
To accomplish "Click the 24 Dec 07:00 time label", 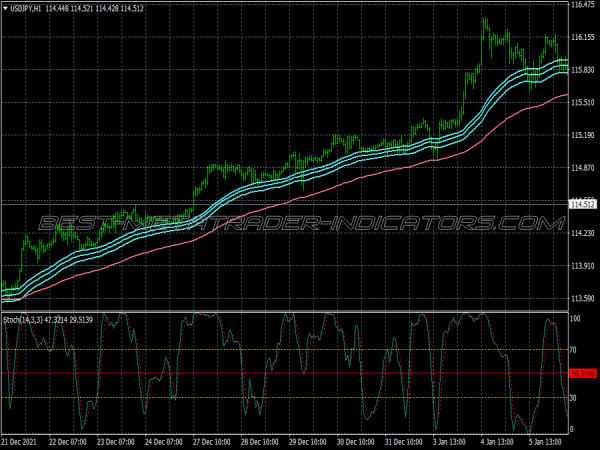I will pyautogui.click(x=163, y=442).
